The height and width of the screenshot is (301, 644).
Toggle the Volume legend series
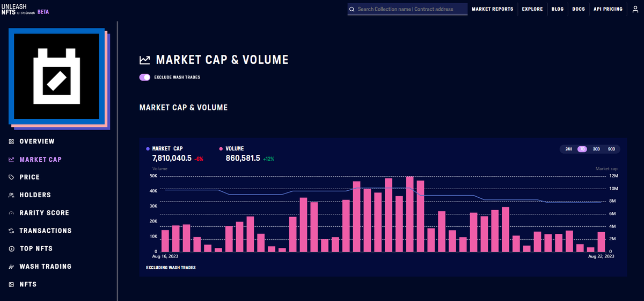(x=232, y=148)
